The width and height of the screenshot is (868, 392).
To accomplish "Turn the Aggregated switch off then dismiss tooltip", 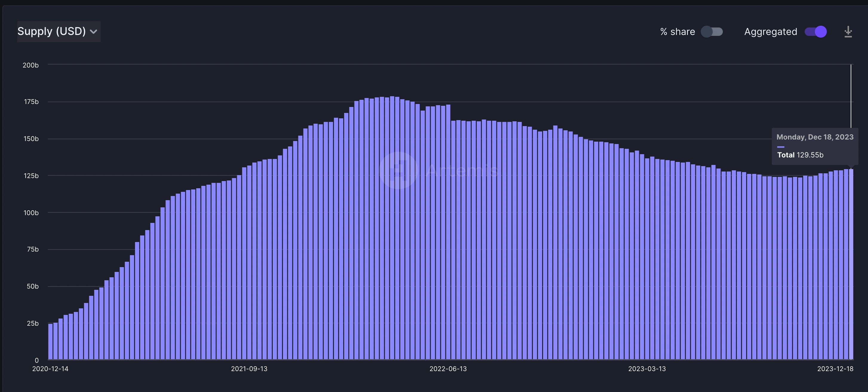I will click(x=815, y=31).
